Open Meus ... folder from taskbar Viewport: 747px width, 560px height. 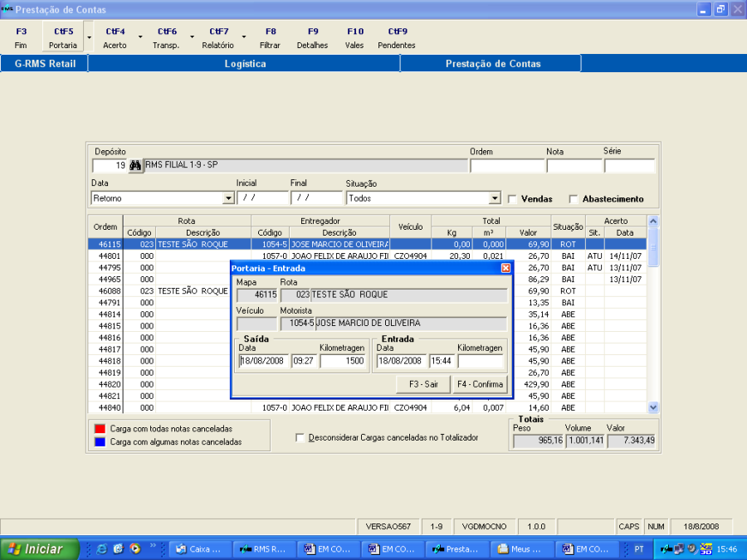(521, 549)
